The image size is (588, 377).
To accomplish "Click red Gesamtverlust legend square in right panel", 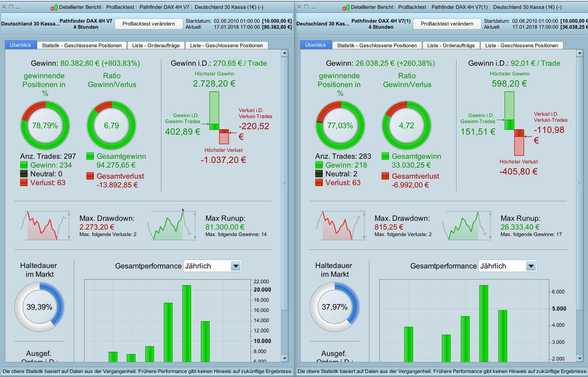I will coord(385,176).
